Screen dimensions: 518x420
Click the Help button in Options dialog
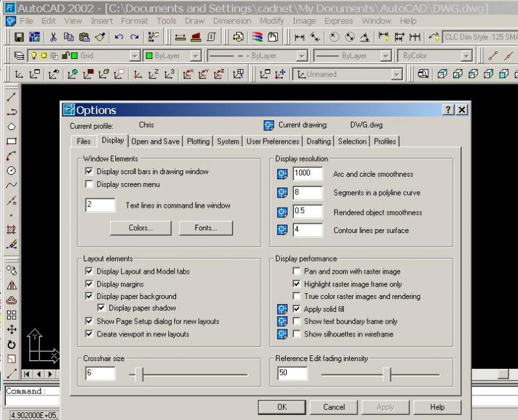point(437,407)
